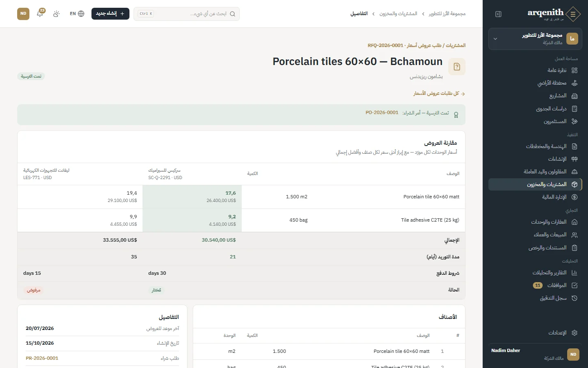Follow كل طلبات عروض الأسعار back link
Image resolution: width=588 pixels, height=368 pixels.
click(x=439, y=94)
